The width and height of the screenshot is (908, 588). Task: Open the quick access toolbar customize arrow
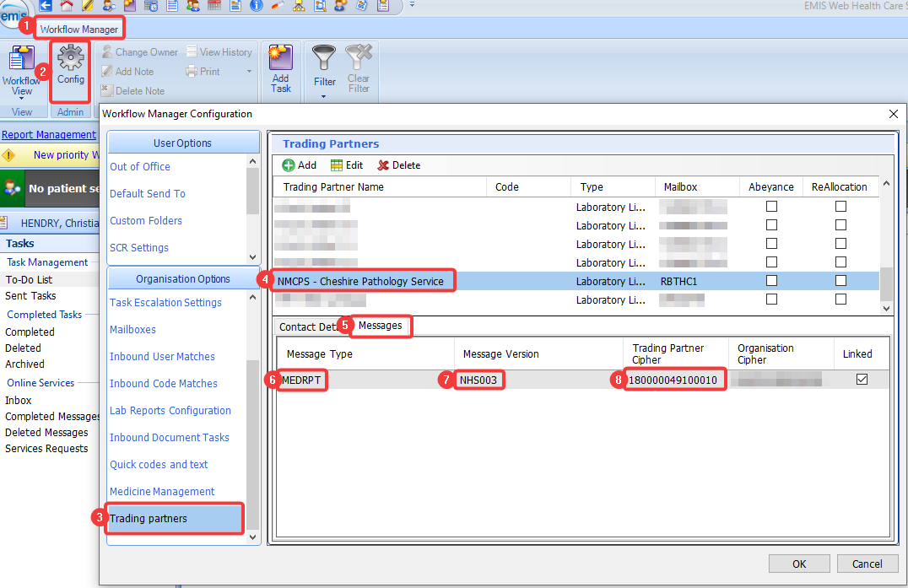point(412,4)
